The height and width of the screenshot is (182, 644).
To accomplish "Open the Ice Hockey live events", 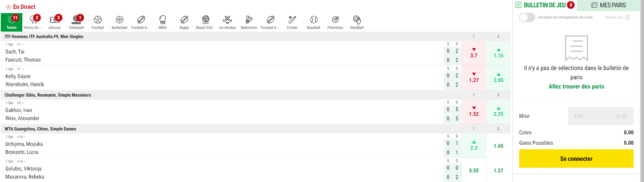I will (x=227, y=22).
